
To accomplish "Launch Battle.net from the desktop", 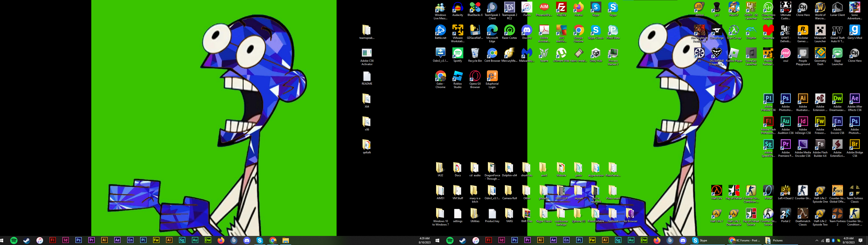I will pyautogui.click(x=440, y=32).
